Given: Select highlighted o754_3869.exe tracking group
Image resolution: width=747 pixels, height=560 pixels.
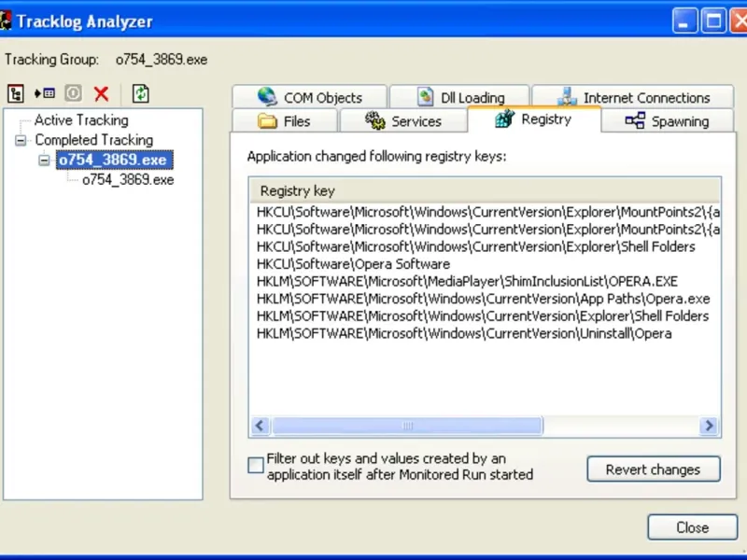Looking at the screenshot, I should pos(114,160).
